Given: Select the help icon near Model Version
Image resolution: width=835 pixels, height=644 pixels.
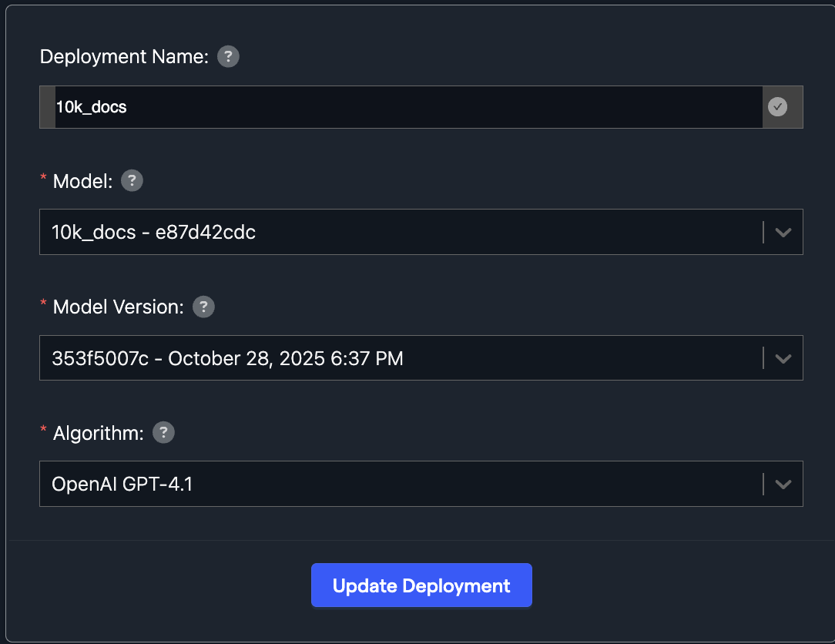Looking at the screenshot, I should (x=203, y=307).
